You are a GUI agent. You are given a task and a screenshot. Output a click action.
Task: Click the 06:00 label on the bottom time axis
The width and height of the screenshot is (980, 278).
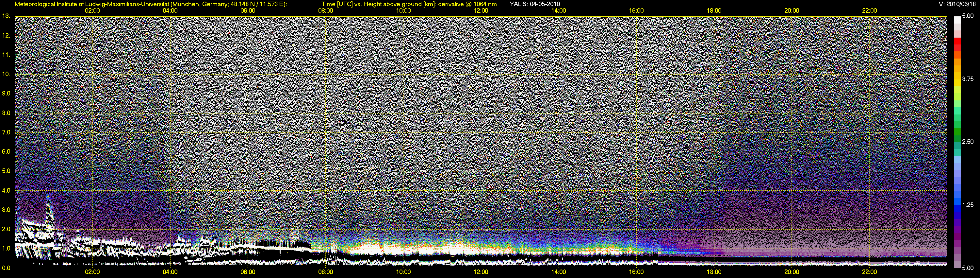[x=248, y=272]
